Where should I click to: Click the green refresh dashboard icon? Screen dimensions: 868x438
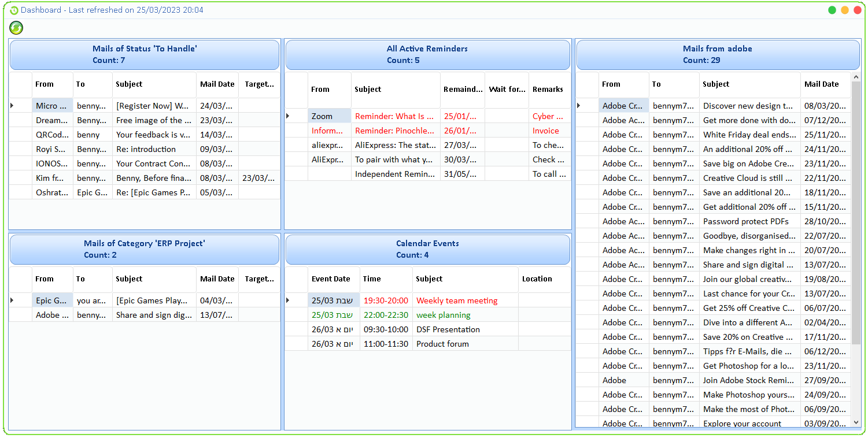(16, 27)
